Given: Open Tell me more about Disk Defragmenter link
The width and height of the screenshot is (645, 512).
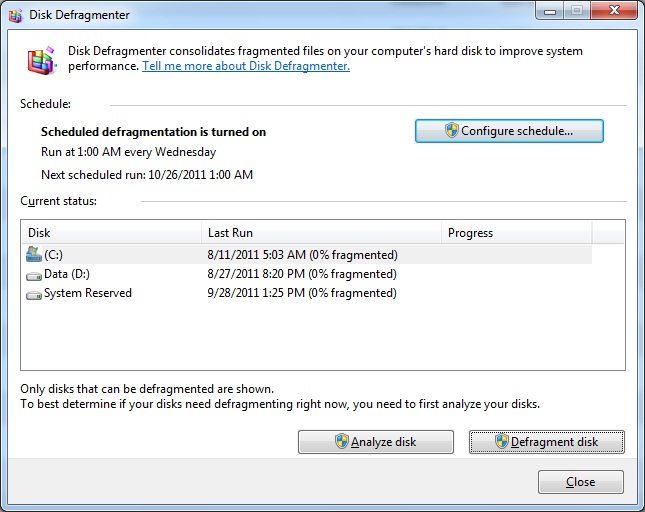Looking at the screenshot, I should click(x=246, y=66).
